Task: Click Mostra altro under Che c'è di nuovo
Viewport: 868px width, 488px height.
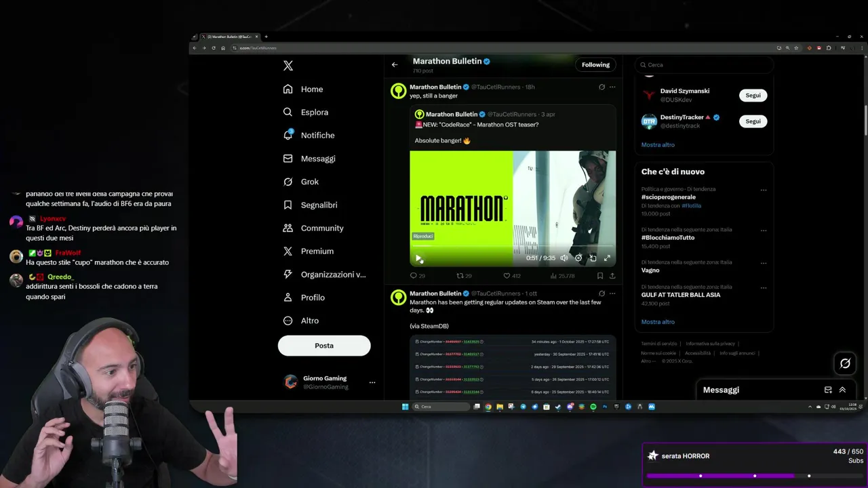Action: [x=658, y=322]
